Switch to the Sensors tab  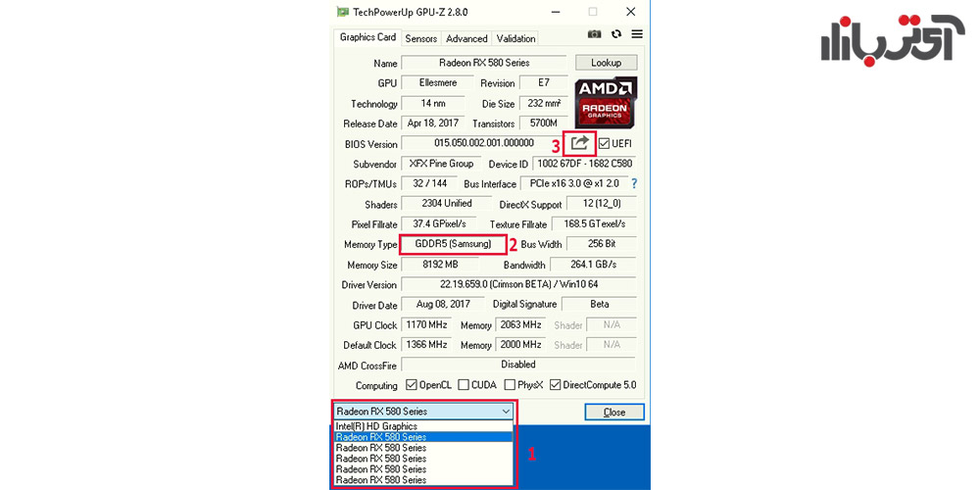[420, 39]
